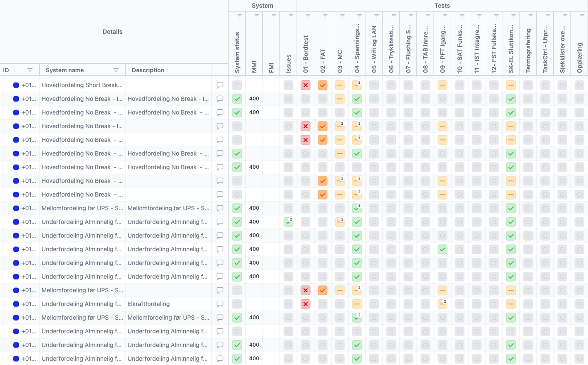Viewport: 588px width, 365px height.
Task: Open the filter for the ID column
Action: pos(30,70)
